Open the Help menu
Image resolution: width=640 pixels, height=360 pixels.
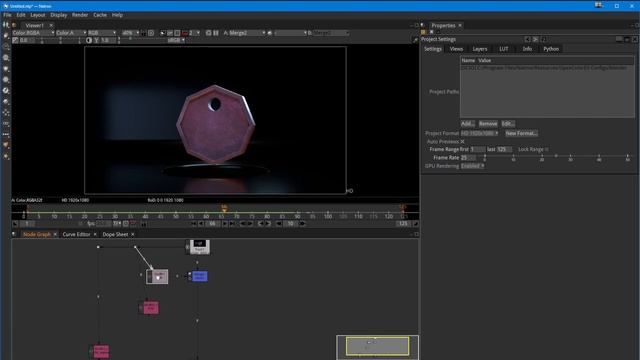pos(117,15)
